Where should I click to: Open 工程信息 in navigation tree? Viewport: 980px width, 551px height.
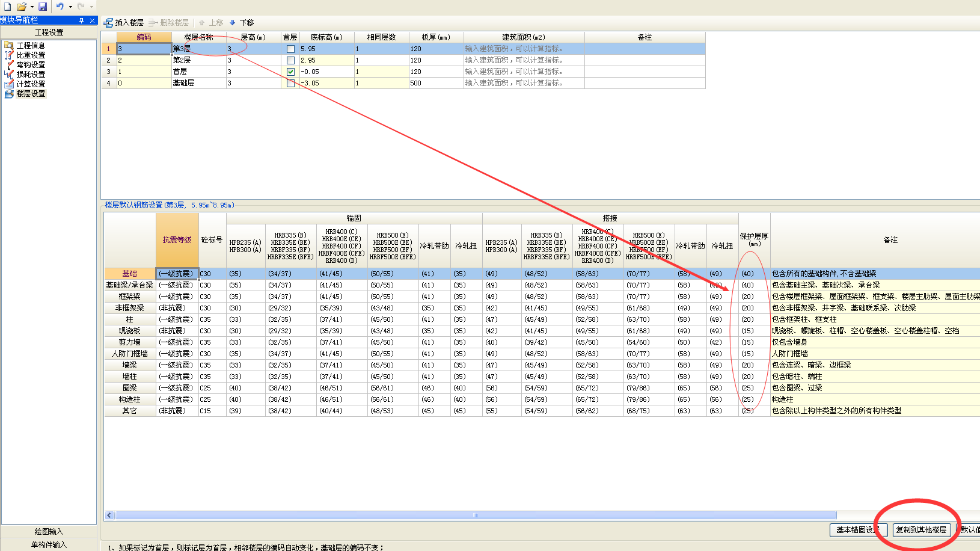point(31,46)
